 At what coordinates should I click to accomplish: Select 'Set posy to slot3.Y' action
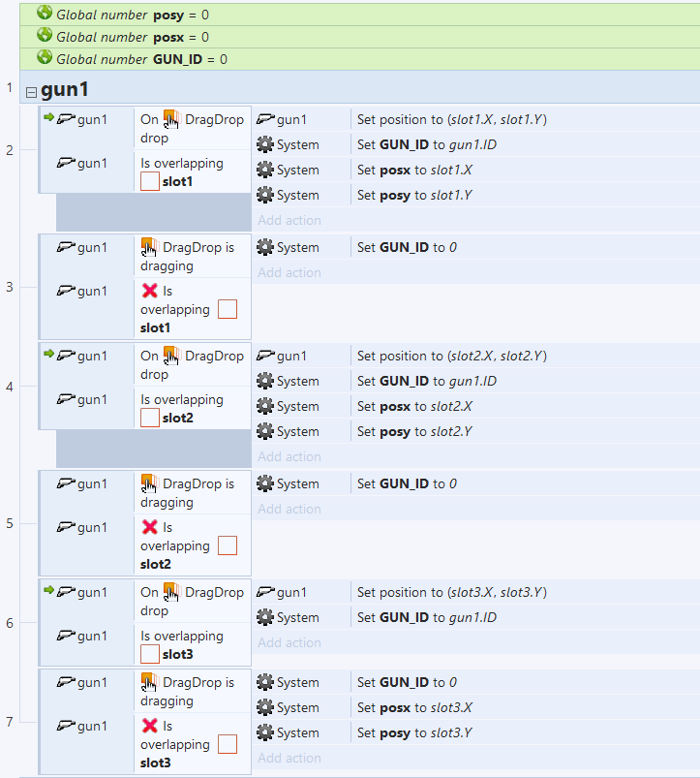tap(414, 732)
